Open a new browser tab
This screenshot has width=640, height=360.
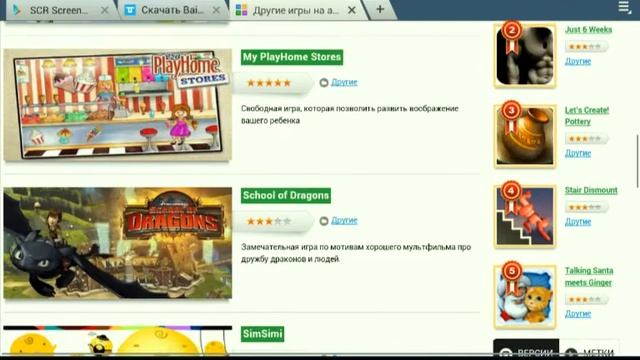[x=380, y=9]
